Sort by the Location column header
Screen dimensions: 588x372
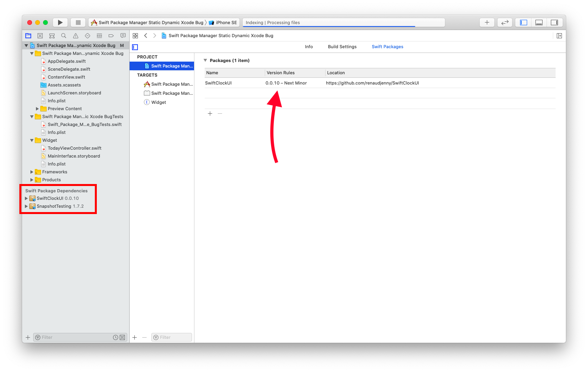pyautogui.click(x=441, y=73)
